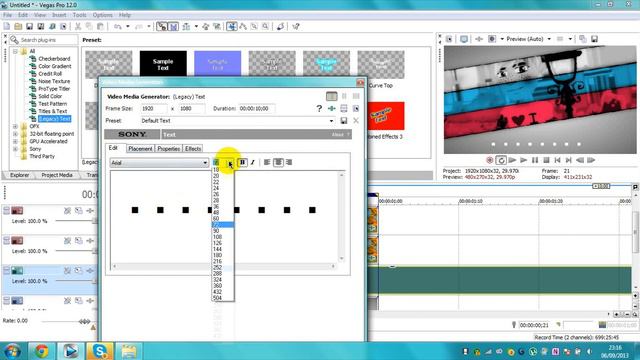640x360 pixels.
Task: Open Skype from taskbar
Action: [x=99, y=351]
